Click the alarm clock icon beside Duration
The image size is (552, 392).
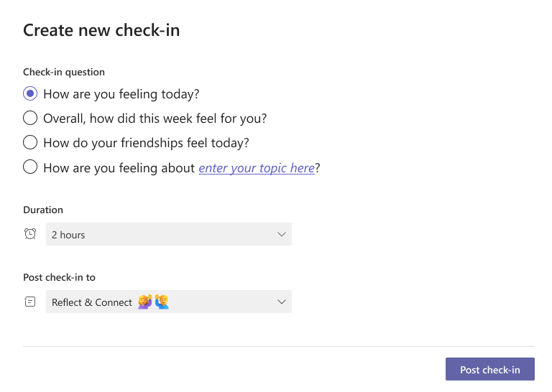[x=30, y=234]
